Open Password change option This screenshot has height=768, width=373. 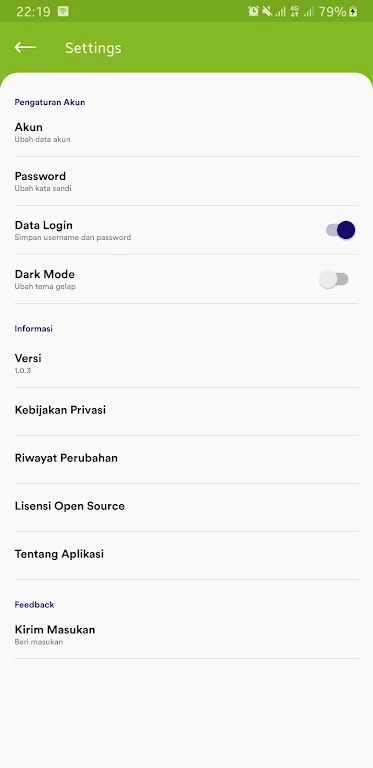[186, 181]
